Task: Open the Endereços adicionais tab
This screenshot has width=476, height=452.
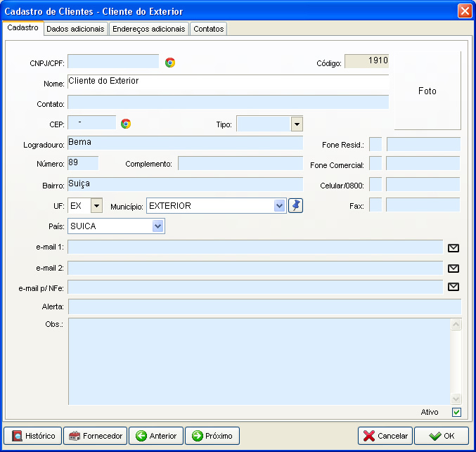Action: tap(149, 29)
